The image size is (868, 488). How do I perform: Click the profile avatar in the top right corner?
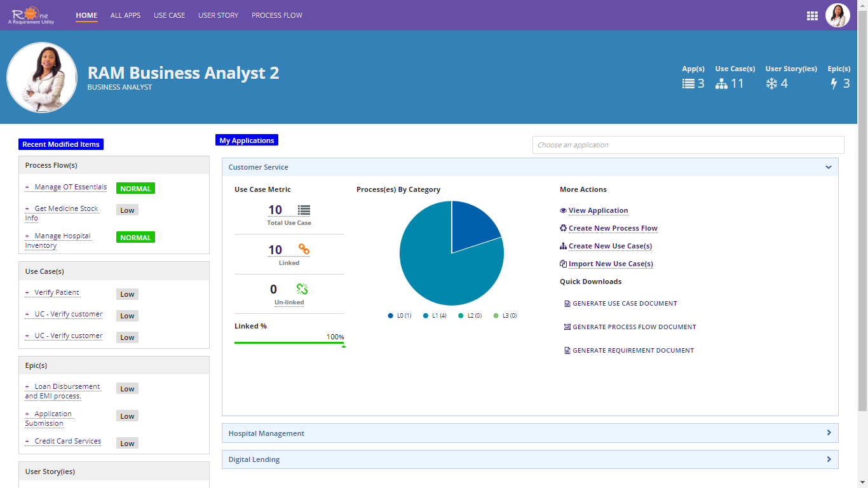coord(837,15)
